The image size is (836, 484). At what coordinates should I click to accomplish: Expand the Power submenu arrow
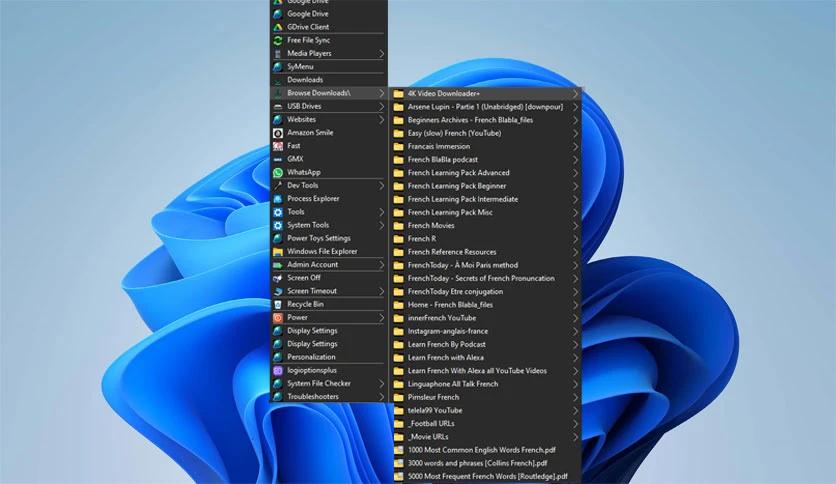coord(382,318)
